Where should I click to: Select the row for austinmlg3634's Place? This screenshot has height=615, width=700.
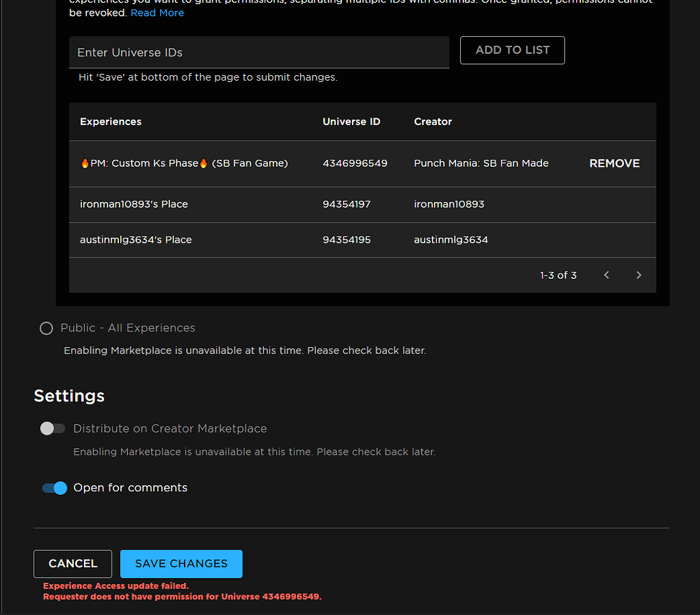135,240
